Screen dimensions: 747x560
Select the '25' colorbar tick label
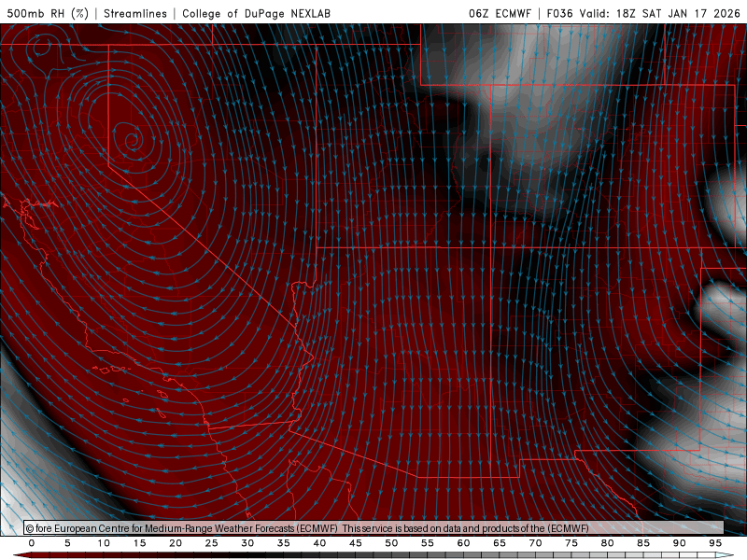tap(212, 543)
